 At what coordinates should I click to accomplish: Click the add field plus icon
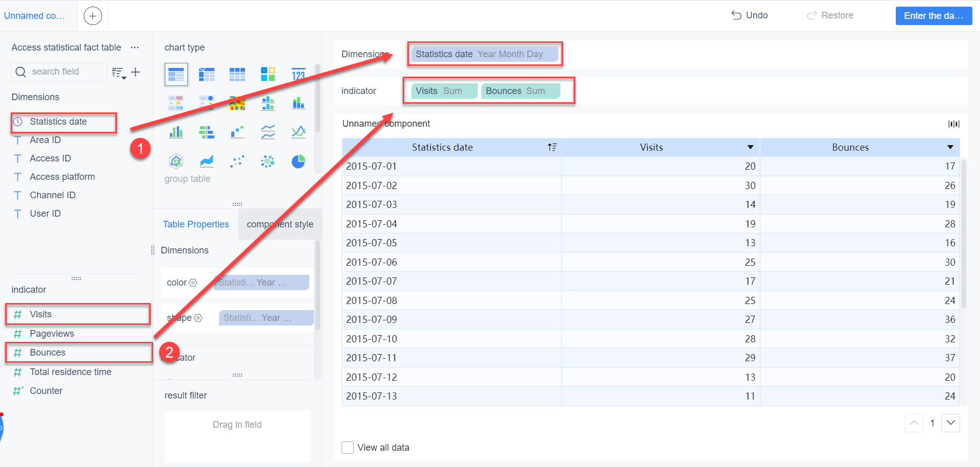(x=135, y=72)
